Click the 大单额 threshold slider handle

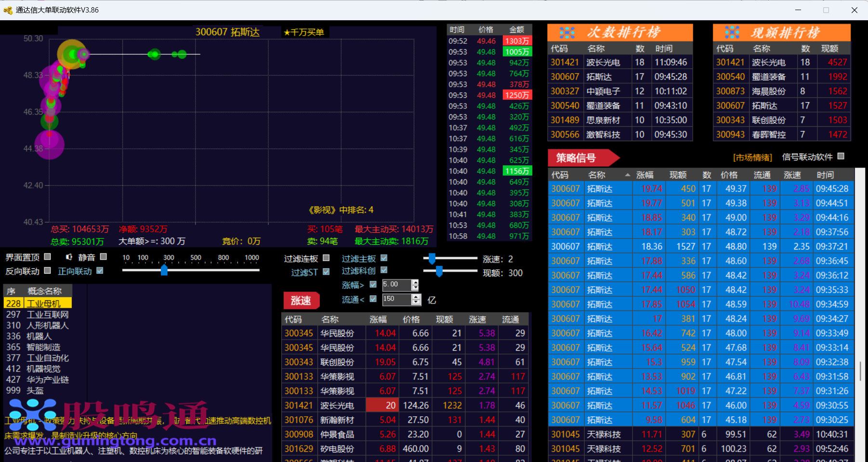(164, 270)
